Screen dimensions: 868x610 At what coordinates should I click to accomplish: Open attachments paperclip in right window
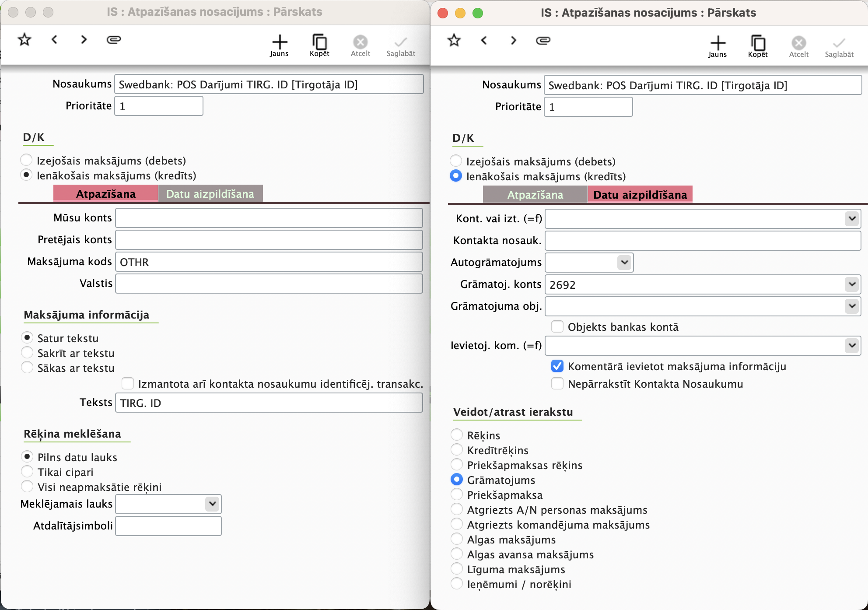(x=543, y=41)
